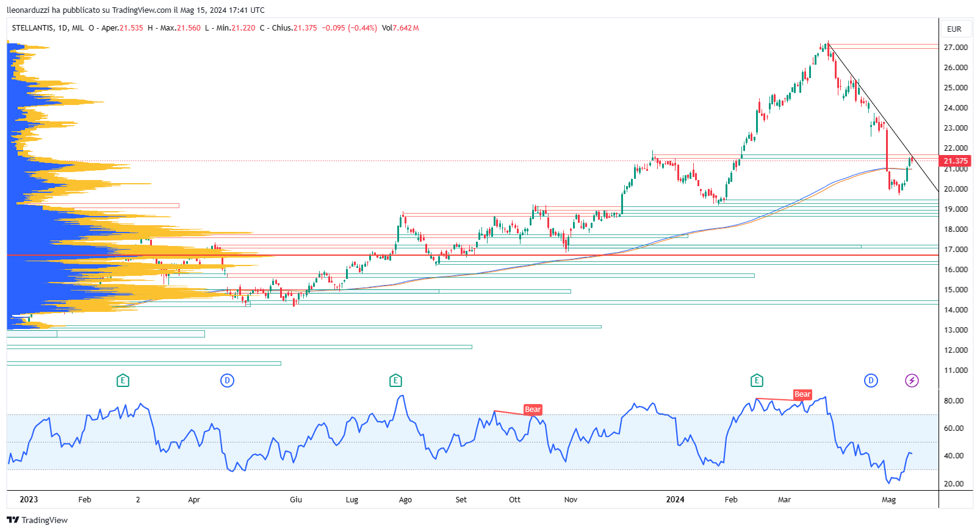Click the red 21.375 current price label
This screenshot has height=531, width=980.
[956, 161]
